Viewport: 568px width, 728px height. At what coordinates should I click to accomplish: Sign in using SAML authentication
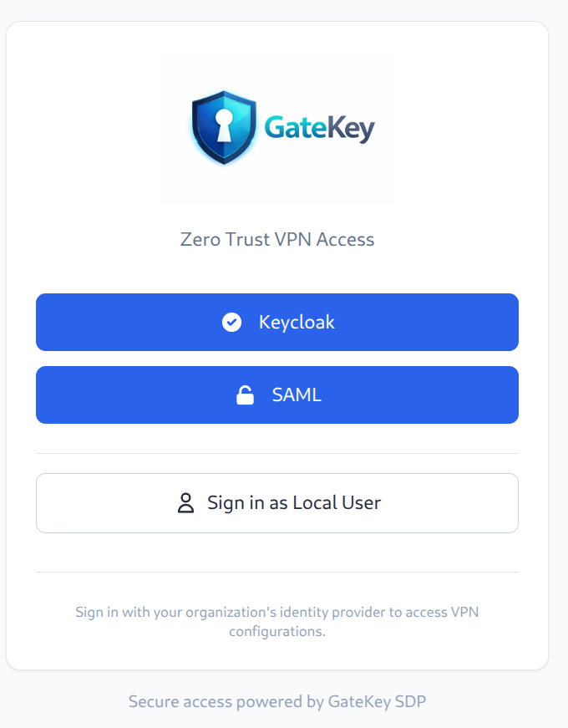point(277,394)
